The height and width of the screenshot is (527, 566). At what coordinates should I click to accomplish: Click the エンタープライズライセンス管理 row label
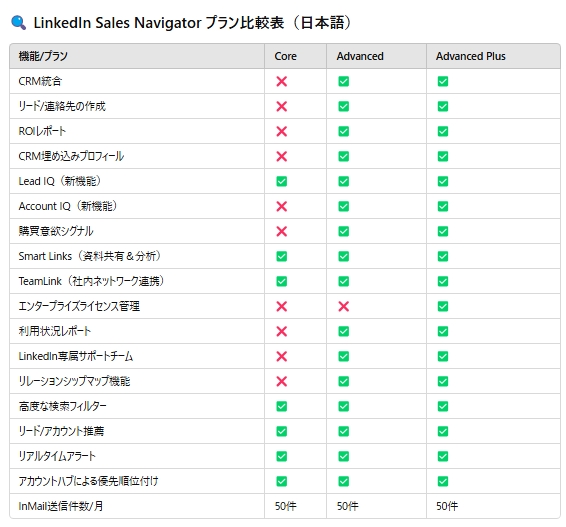click(x=79, y=306)
